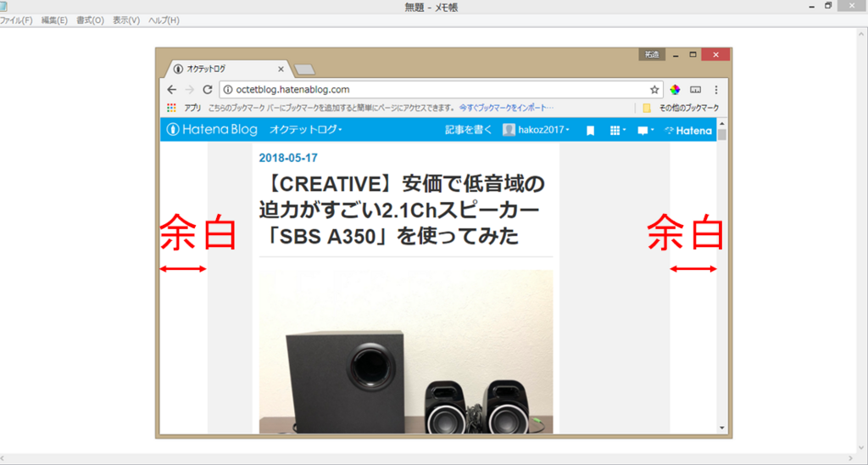
Task: Open the hakoz2017 user dropdown
Action: coord(536,130)
